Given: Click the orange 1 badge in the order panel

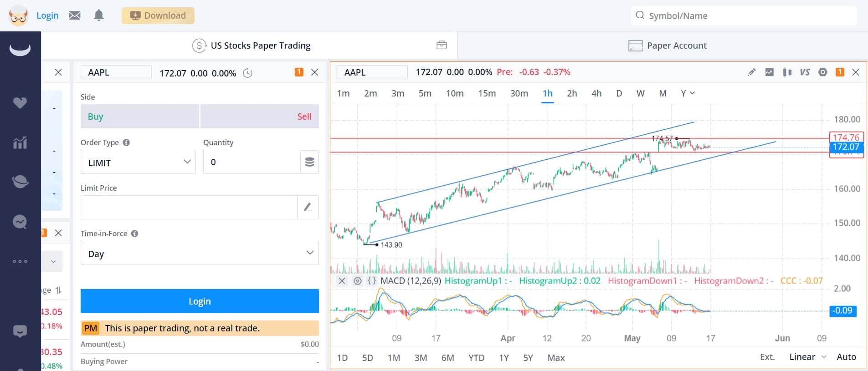Looking at the screenshot, I should tap(299, 72).
